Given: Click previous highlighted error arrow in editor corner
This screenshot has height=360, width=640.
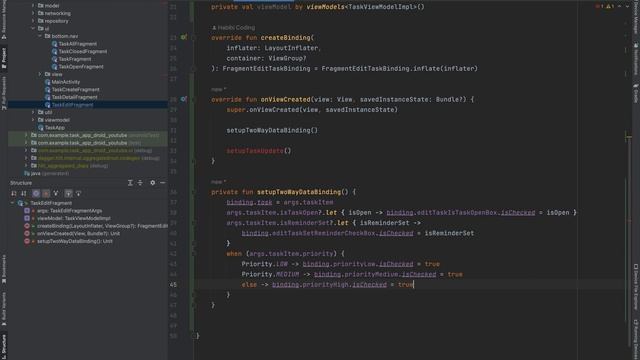Looking at the screenshot, I should pos(620,7).
